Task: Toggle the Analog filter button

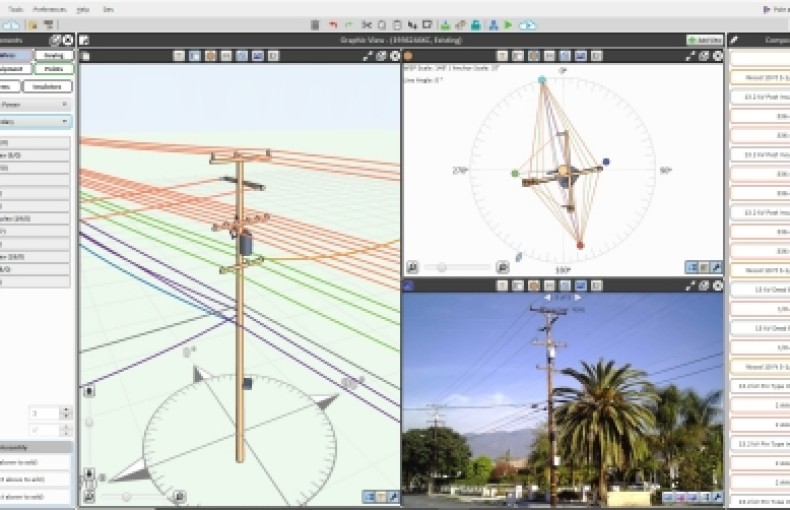Action: pyautogui.click(x=53, y=55)
